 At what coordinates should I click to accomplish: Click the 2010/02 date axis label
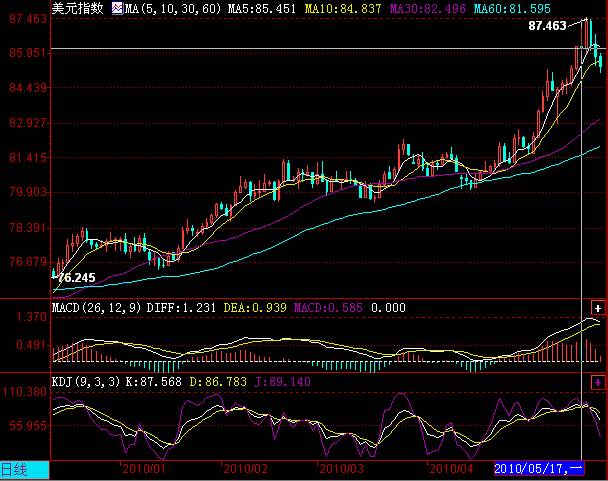[245, 469]
